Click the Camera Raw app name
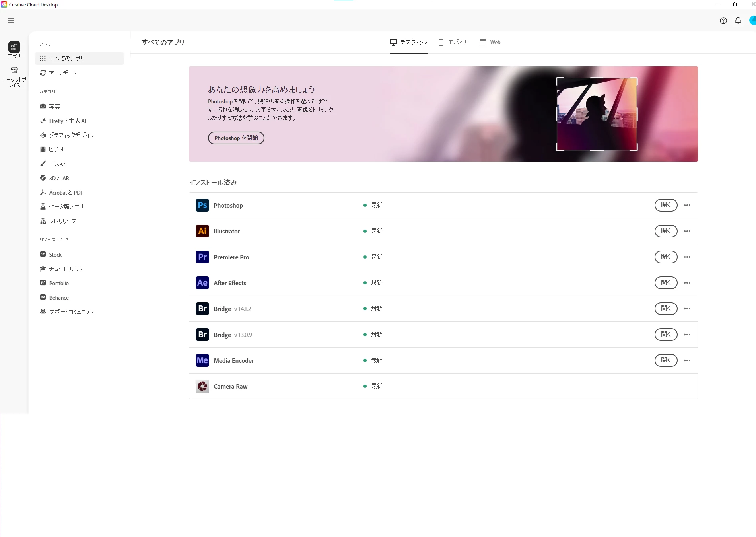This screenshot has height=537, width=756. 231,387
